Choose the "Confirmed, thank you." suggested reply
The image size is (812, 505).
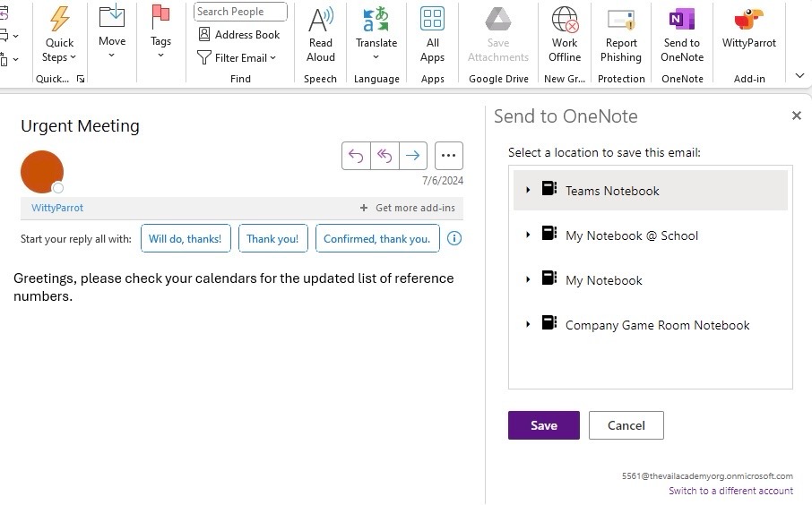click(377, 238)
